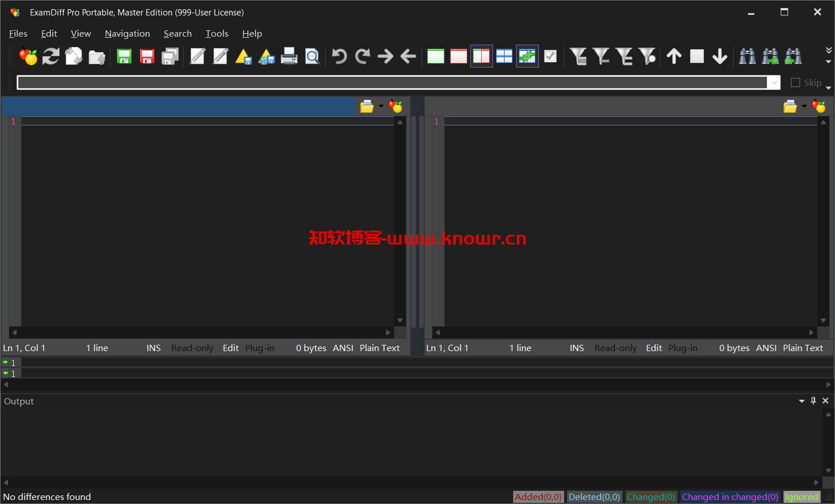The image size is (835, 504).
Task: Toggle the blue grid split panes layout
Action: click(x=505, y=56)
